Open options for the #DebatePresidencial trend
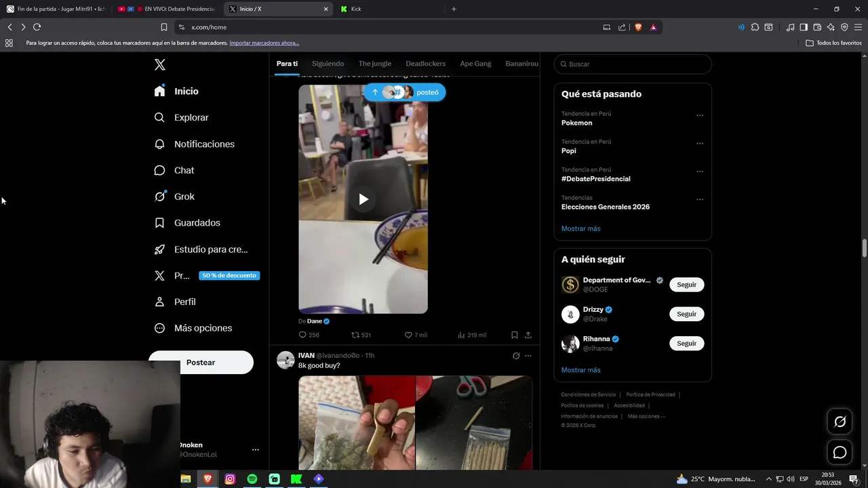Screen dimensions: 868x488 700,171
